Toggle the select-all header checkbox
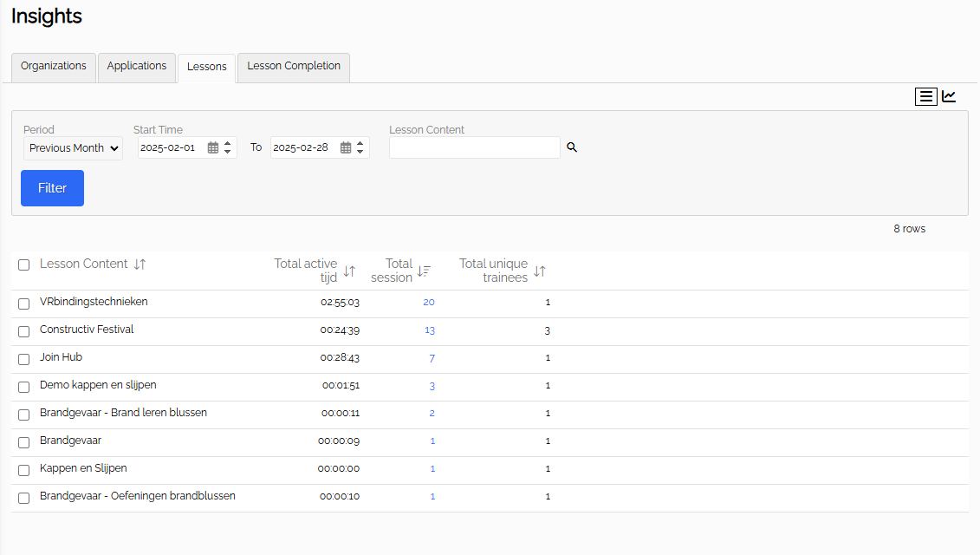This screenshot has width=980, height=555. click(x=23, y=264)
